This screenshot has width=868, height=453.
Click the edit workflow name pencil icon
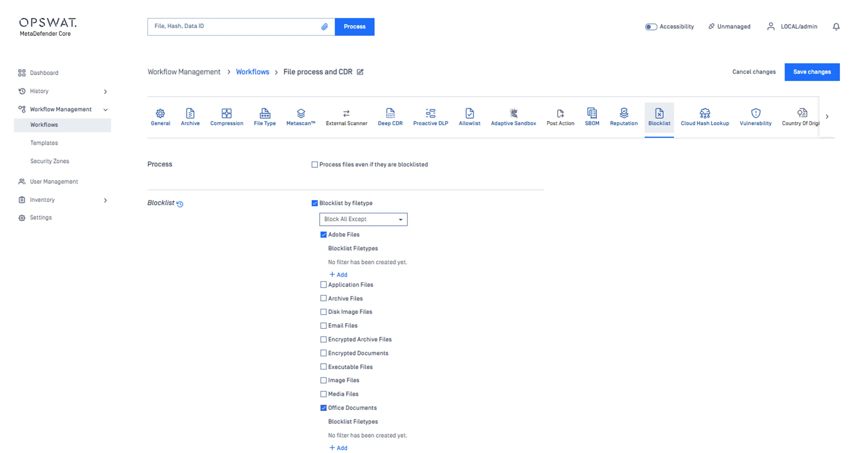pos(360,72)
